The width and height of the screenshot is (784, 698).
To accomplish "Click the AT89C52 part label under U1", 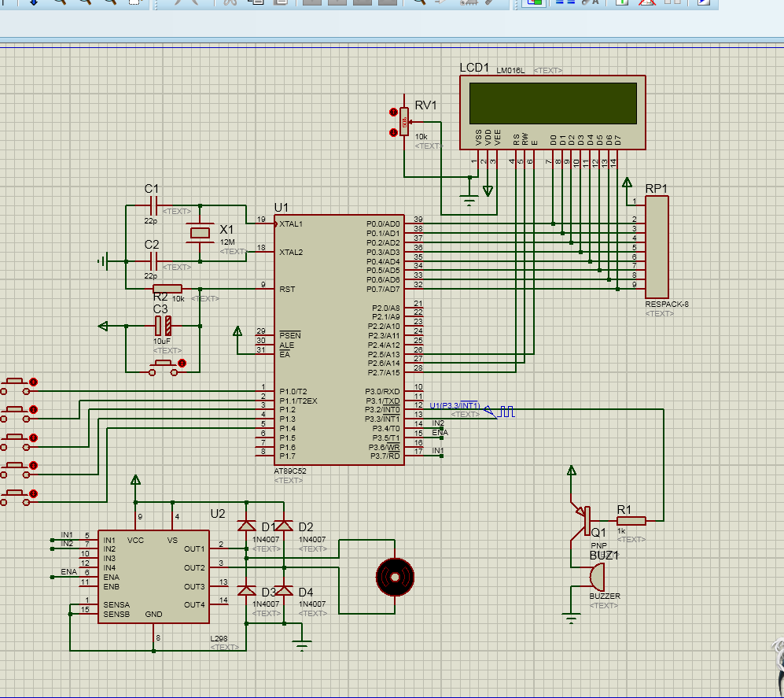I will (290, 471).
